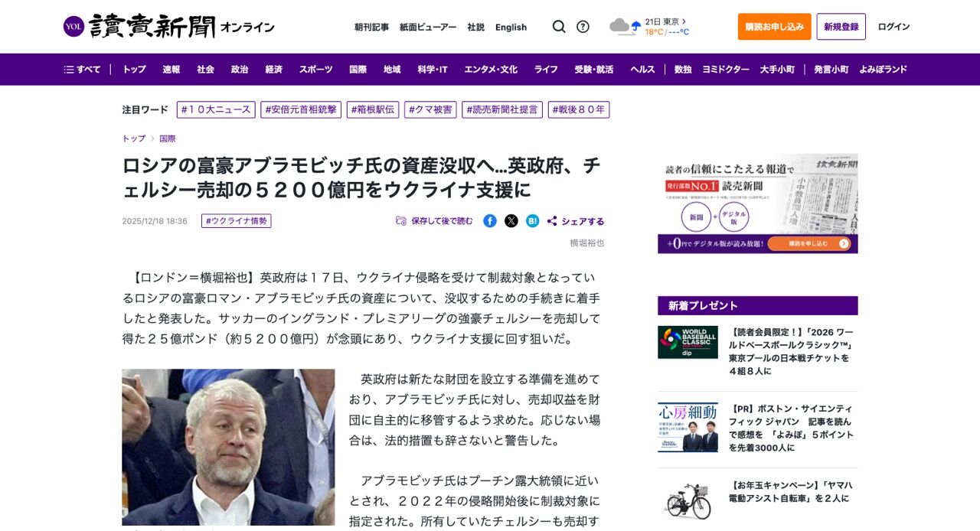This screenshot has width=980, height=531.
Task: Open the ヘルス nav section
Action: point(643,70)
